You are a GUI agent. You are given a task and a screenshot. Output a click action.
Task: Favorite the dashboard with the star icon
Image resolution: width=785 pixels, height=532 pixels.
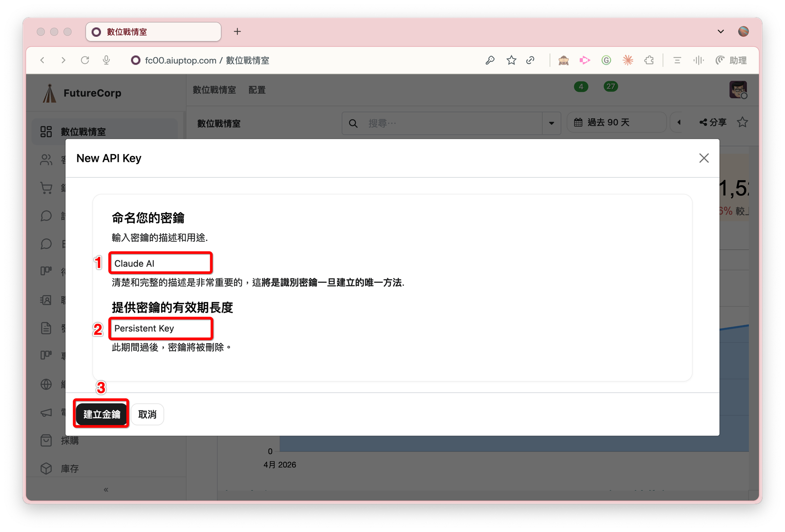point(742,122)
